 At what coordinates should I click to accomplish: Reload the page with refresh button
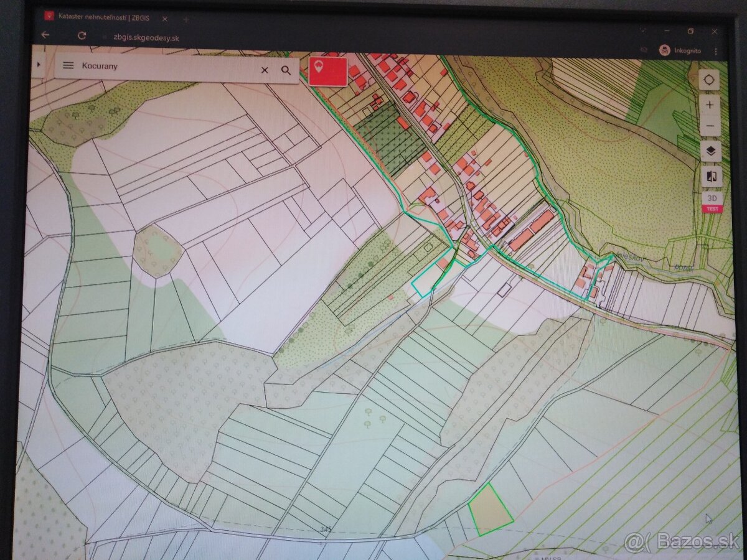click(82, 36)
